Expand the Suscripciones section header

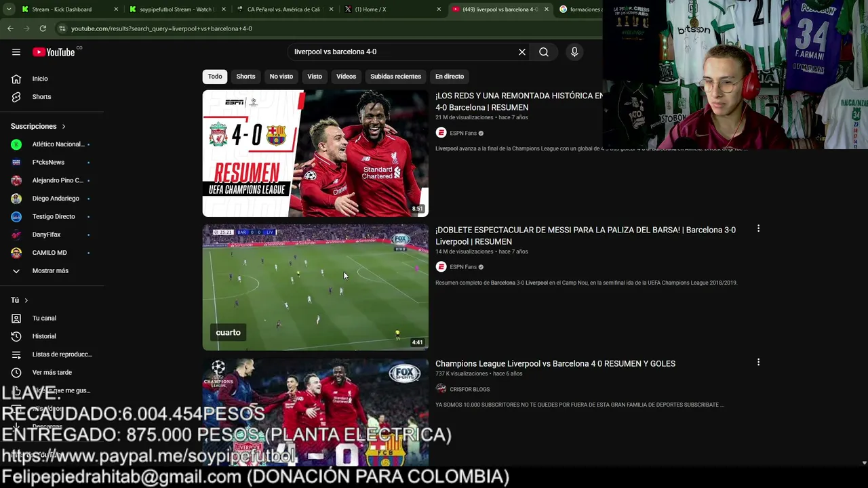pos(38,126)
